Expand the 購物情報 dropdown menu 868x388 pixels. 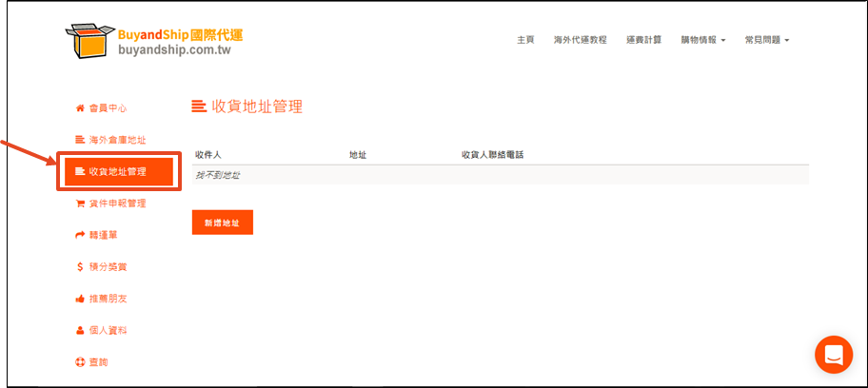pos(703,40)
